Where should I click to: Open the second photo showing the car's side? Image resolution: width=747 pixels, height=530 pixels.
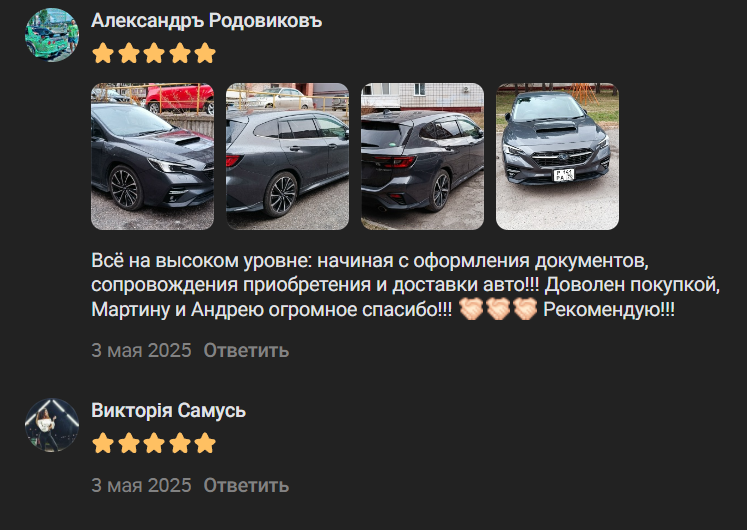pyautogui.click(x=287, y=157)
